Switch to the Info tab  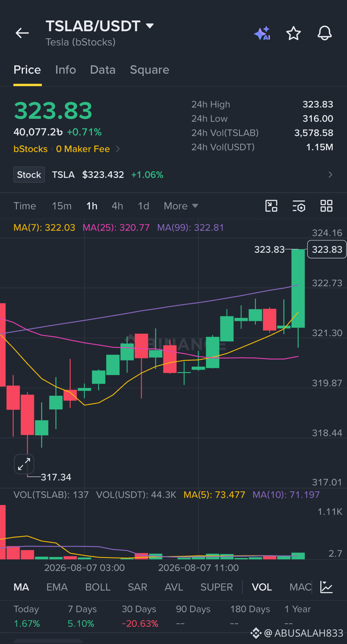tap(65, 70)
